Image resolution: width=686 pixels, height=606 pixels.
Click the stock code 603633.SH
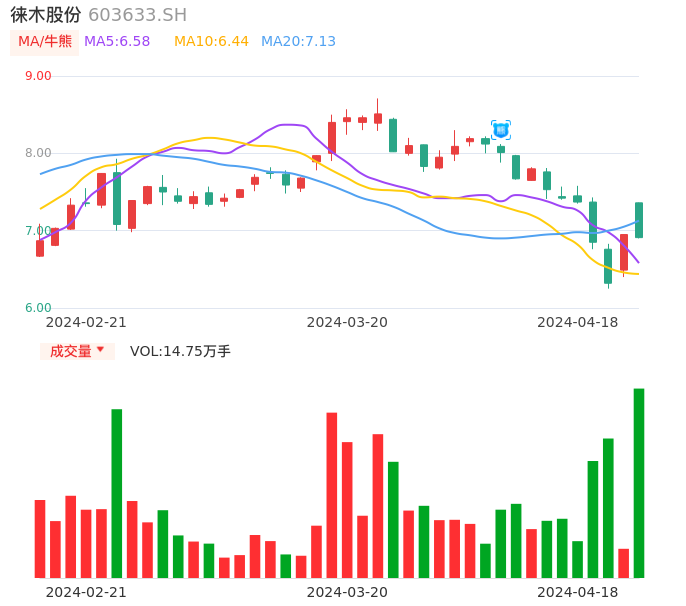point(137,15)
